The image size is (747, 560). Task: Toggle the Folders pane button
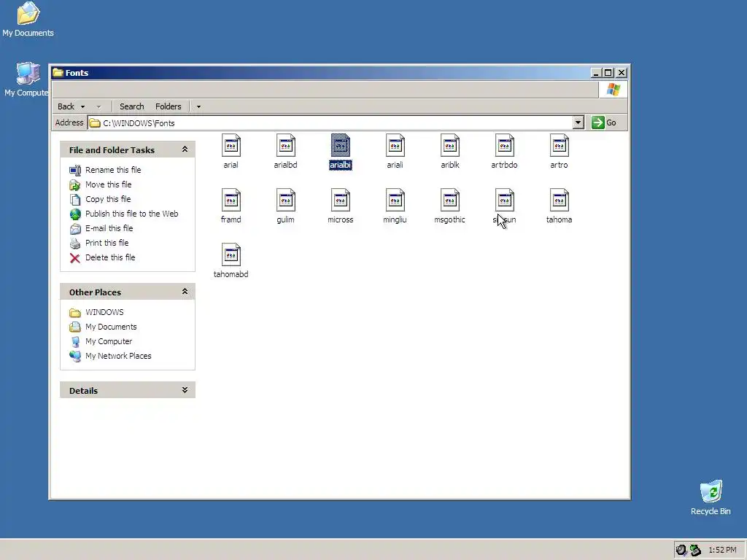tap(169, 106)
